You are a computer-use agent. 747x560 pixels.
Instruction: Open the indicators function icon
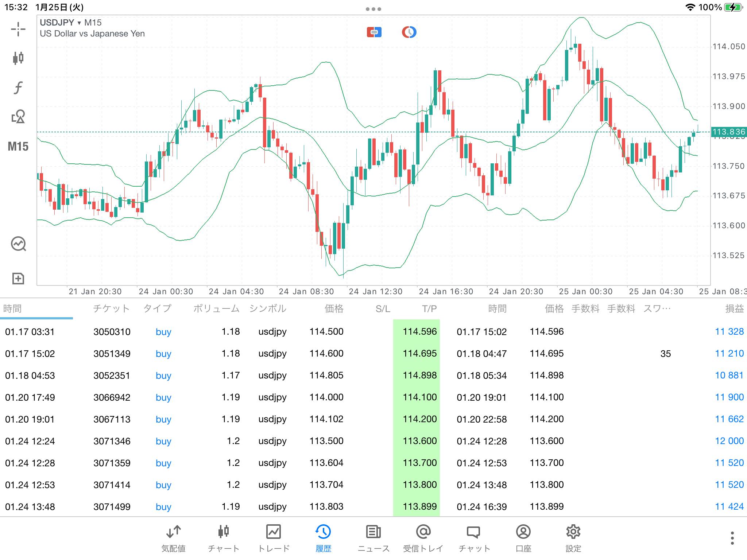[18, 87]
